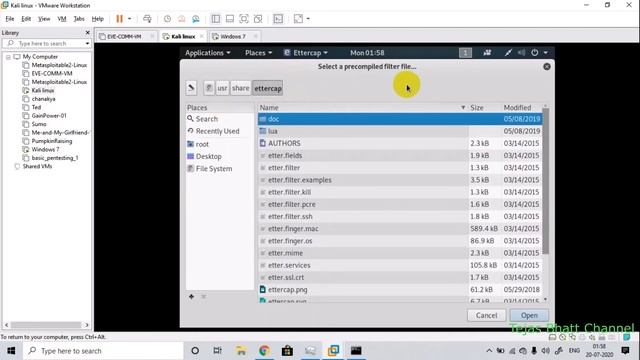Enter full screen mode icon
Screen dimensions: 640x360
click(x=244, y=19)
